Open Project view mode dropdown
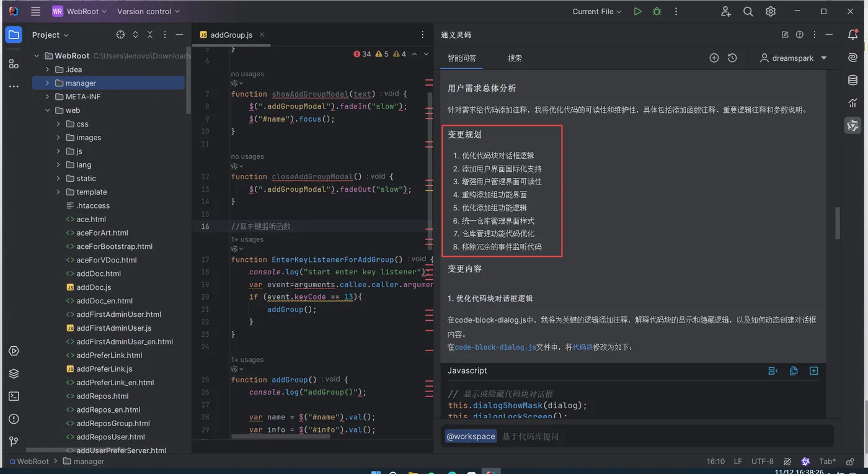Screen dimensions: 868x474 [50, 35]
